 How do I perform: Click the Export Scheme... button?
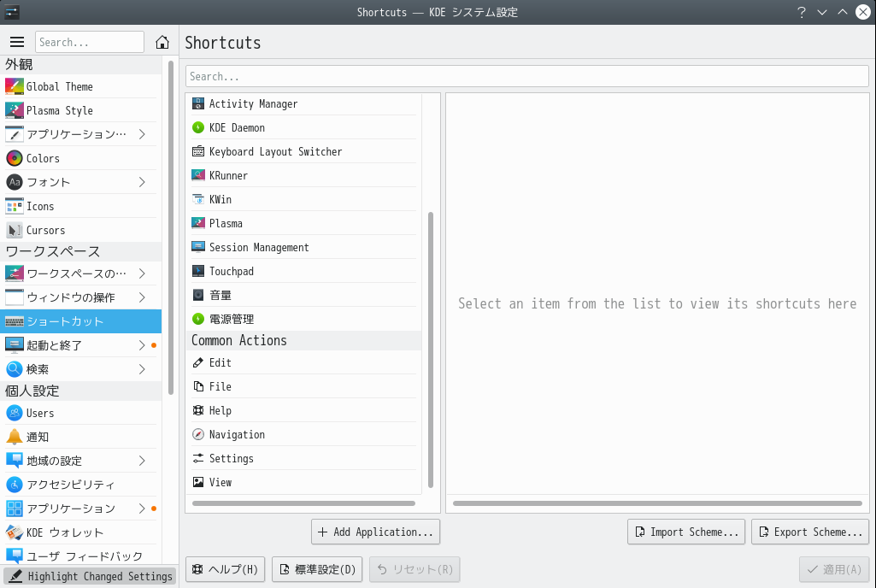tap(810, 532)
